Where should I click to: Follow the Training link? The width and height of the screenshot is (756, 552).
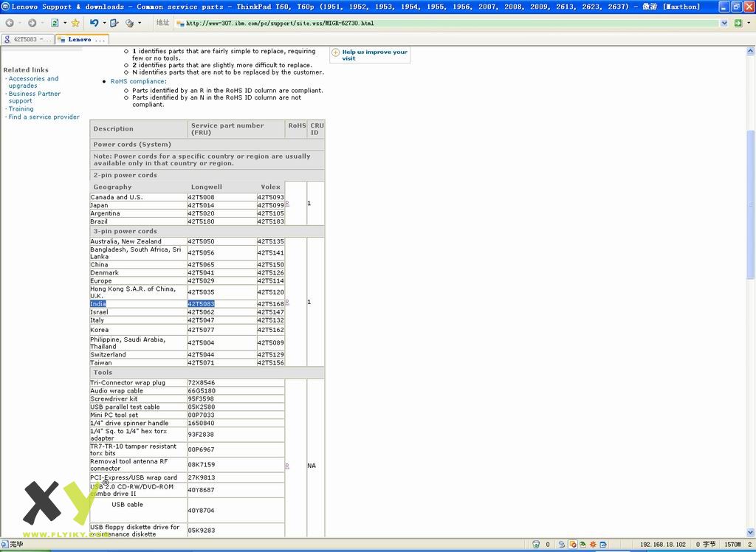[21, 109]
